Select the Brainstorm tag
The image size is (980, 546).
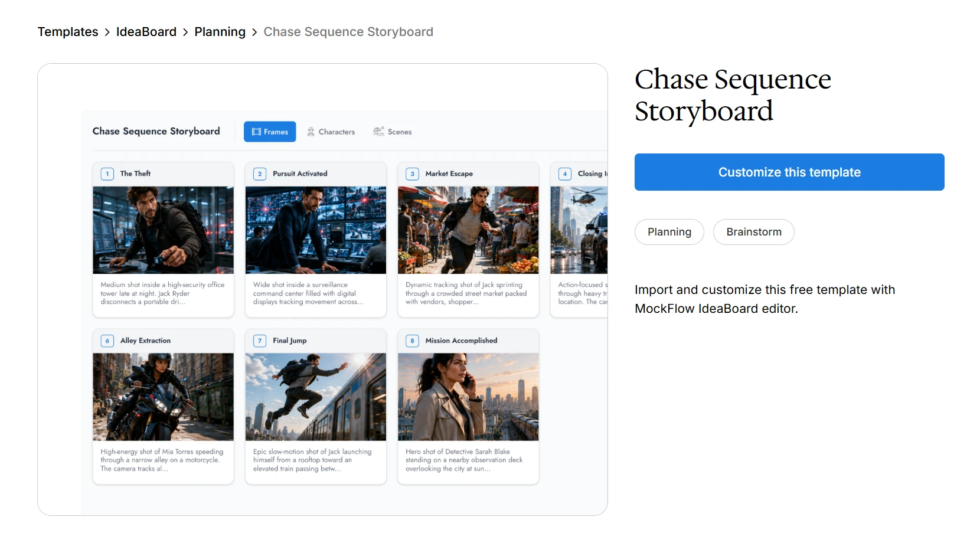(754, 232)
